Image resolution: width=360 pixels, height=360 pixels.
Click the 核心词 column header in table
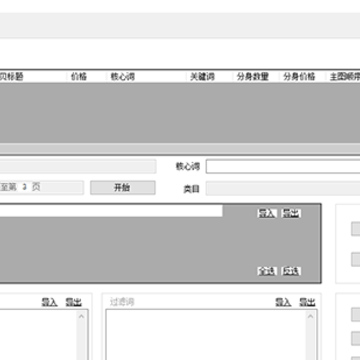coord(123,77)
